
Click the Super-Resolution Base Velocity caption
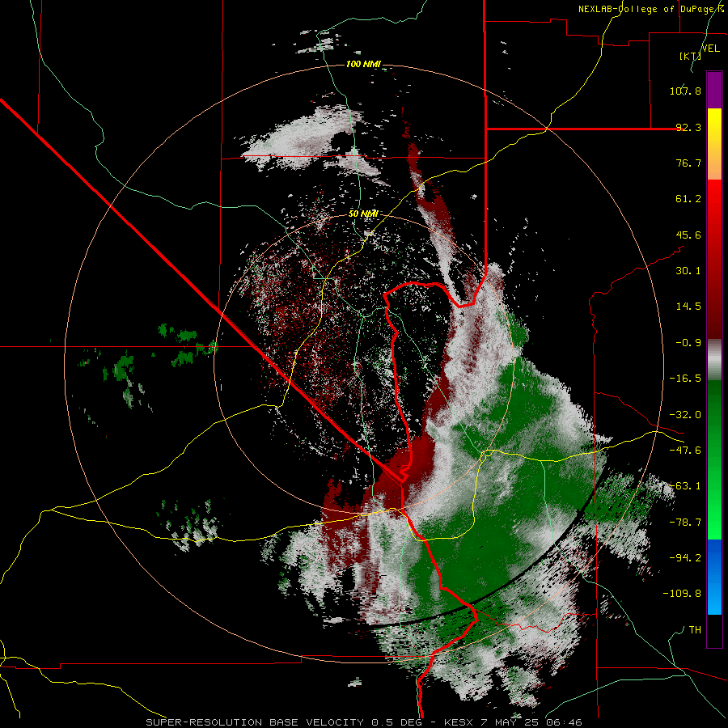pyautogui.click(x=363, y=722)
